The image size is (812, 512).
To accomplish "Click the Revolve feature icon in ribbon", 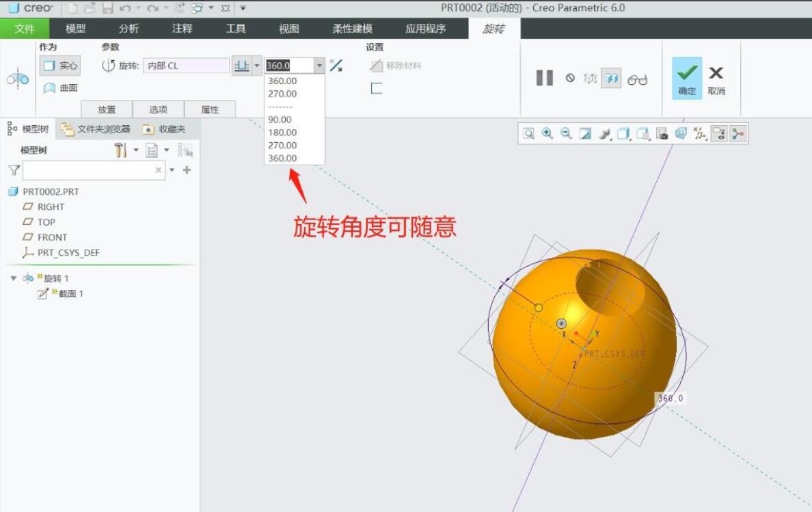I will click(x=18, y=79).
